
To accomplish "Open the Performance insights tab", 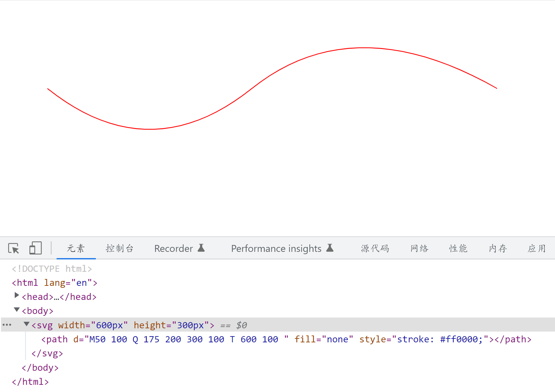I will click(x=282, y=248).
